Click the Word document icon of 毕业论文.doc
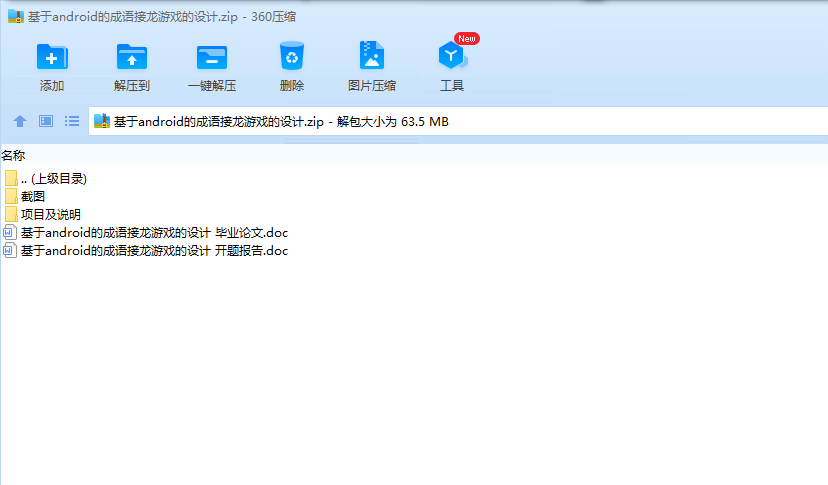This screenshot has height=485, width=828. point(10,232)
